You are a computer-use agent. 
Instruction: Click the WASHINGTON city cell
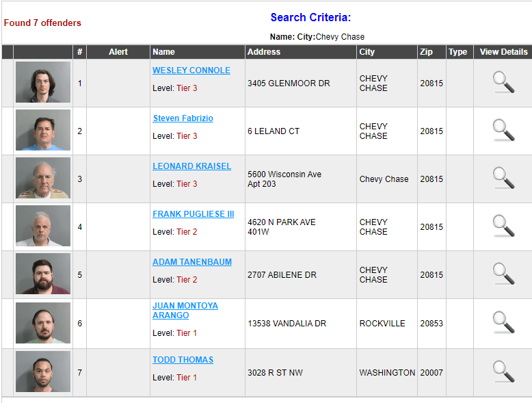(x=387, y=372)
